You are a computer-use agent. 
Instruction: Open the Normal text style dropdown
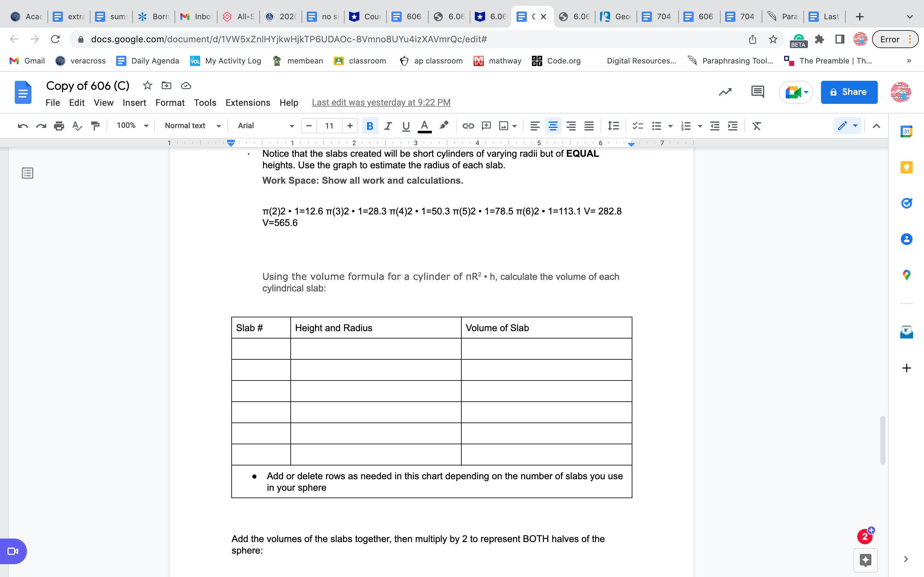pos(192,126)
